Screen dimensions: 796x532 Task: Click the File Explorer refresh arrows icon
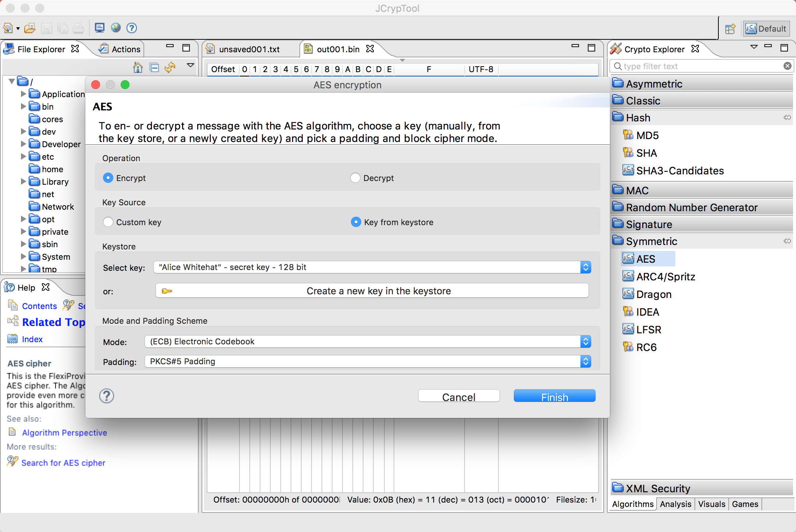click(170, 67)
